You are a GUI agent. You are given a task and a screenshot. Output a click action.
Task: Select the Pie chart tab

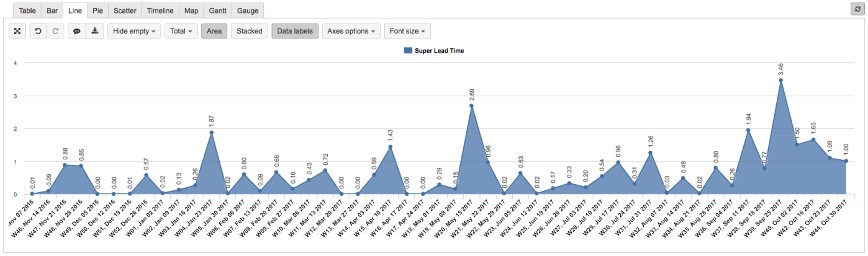point(97,11)
